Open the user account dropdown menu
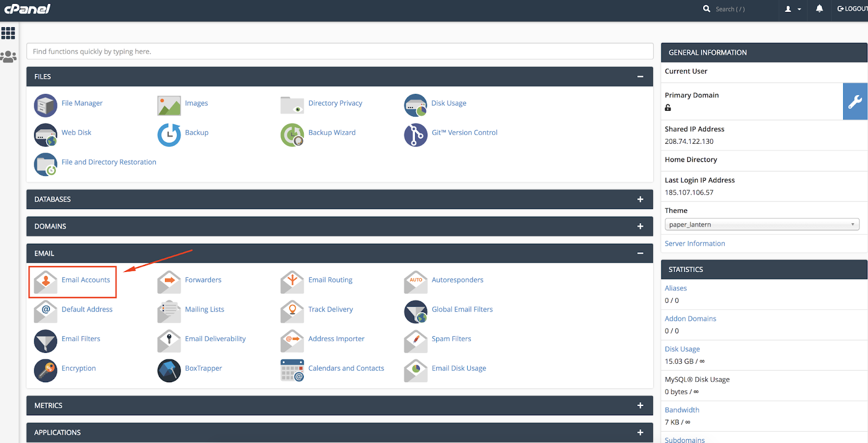The height and width of the screenshot is (443, 868). pyautogui.click(x=793, y=9)
